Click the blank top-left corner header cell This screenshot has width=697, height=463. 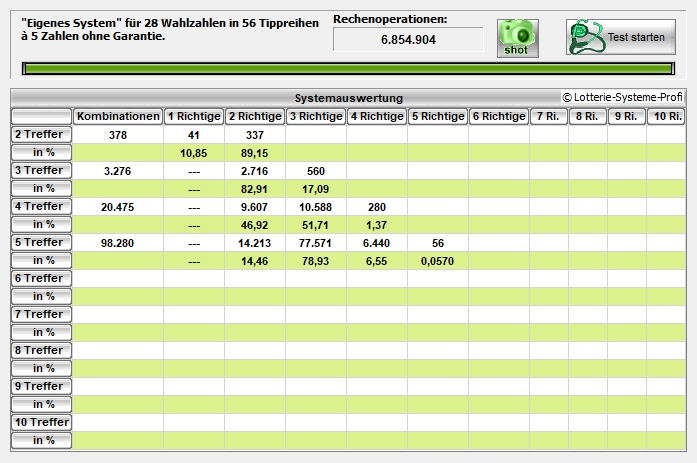coord(41,116)
